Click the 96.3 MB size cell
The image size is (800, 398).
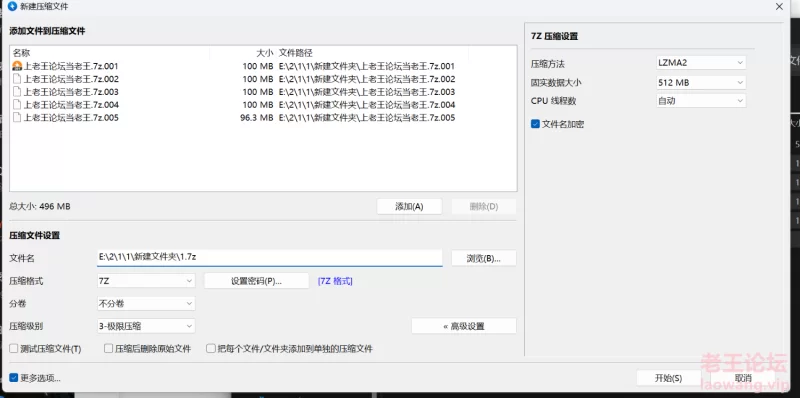pyautogui.click(x=257, y=118)
